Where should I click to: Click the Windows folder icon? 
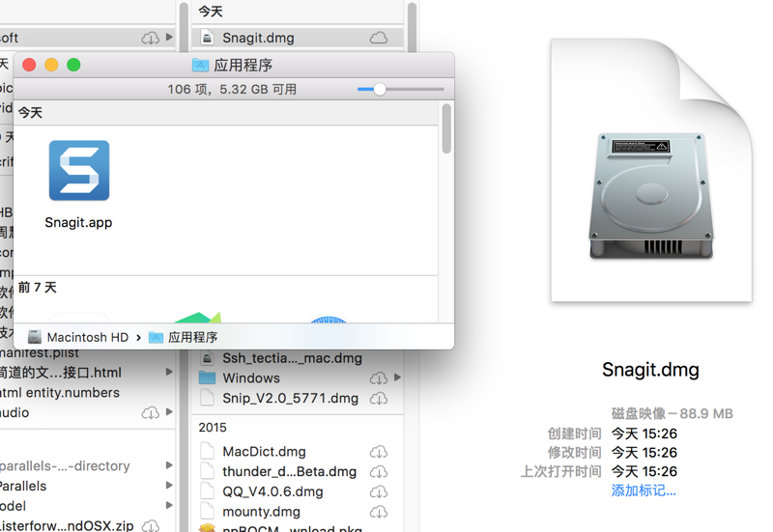[207, 378]
